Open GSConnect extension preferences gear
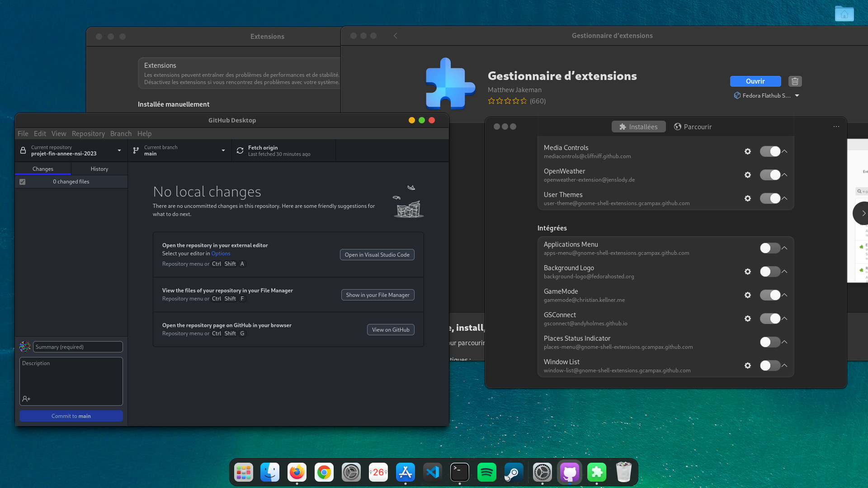Image resolution: width=868 pixels, height=488 pixels. point(748,319)
